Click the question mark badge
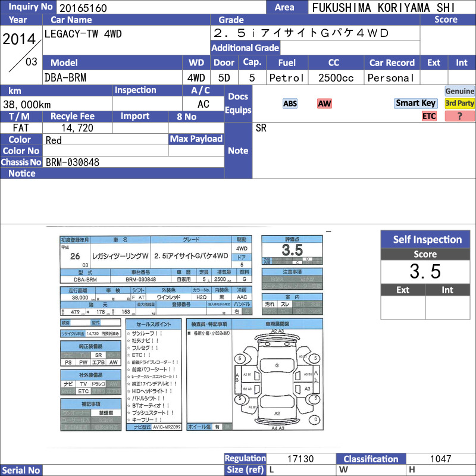Image resolution: width=476 pixels, height=476 pixels. coord(459,116)
